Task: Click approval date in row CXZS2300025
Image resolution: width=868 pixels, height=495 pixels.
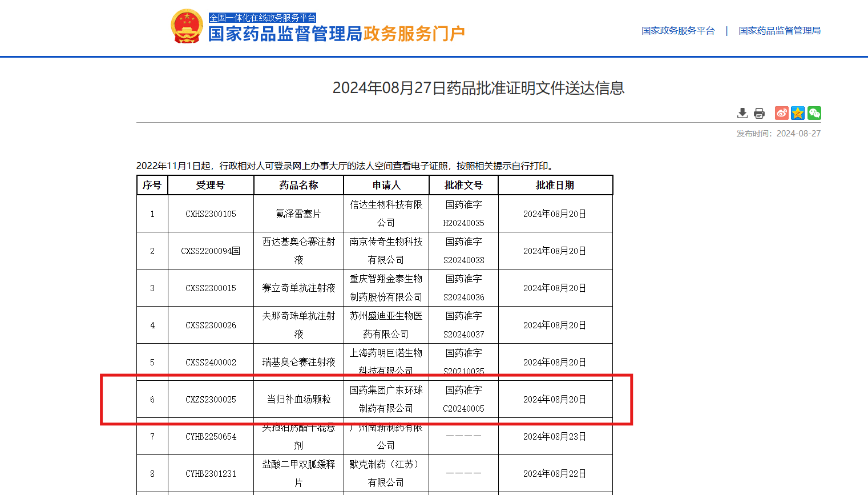Action: click(x=555, y=400)
